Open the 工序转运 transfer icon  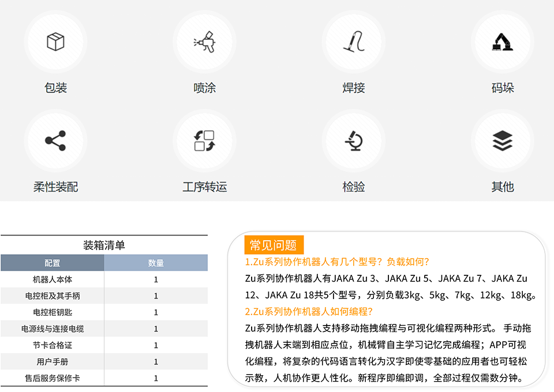tap(204, 140)
